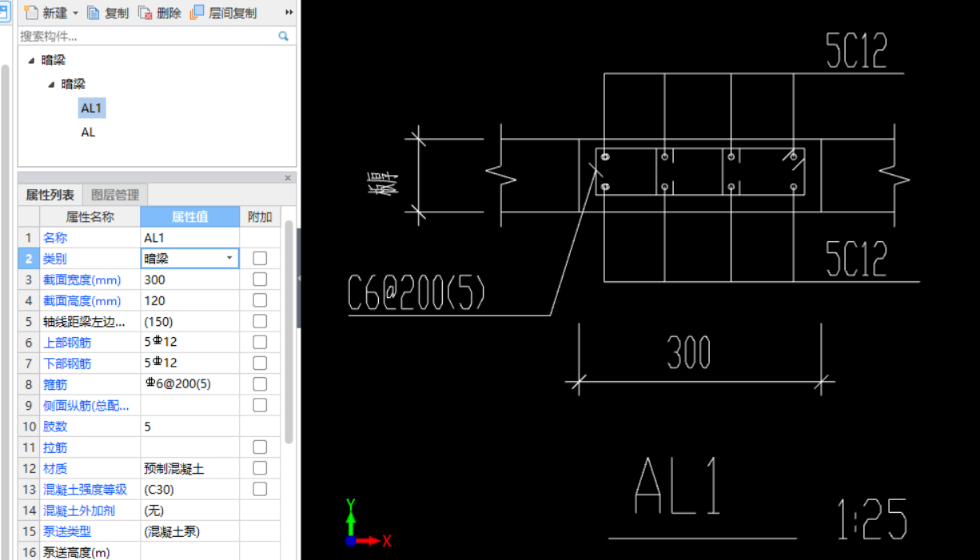Toggle 附加 checkbox for 截面宽度 row

[x=260, y=279]
